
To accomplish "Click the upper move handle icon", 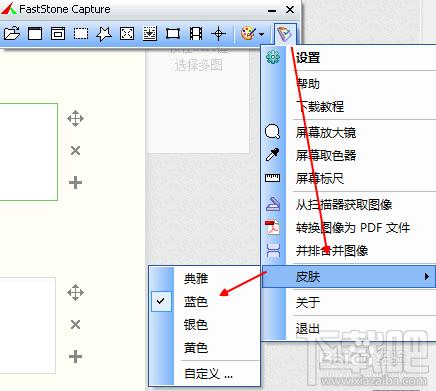I will click(x=76, y=118).
